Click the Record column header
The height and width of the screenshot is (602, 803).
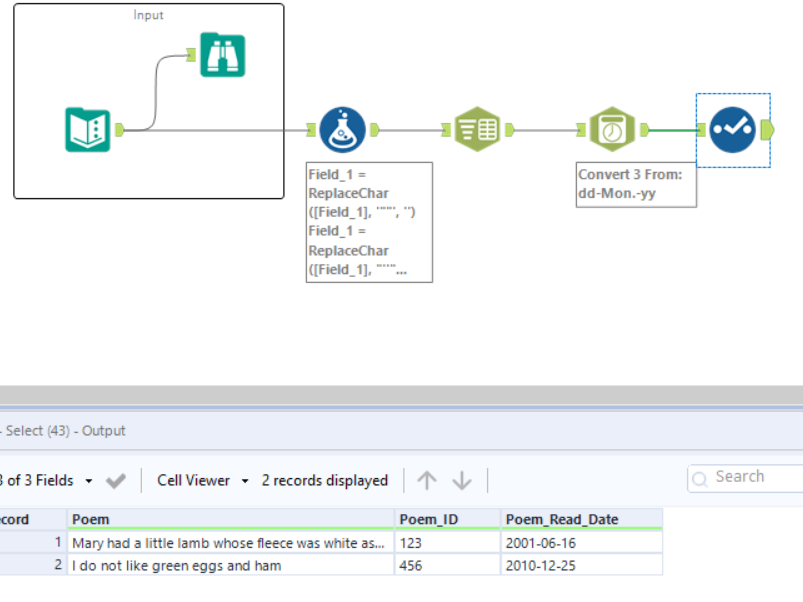tap(33, 519)
